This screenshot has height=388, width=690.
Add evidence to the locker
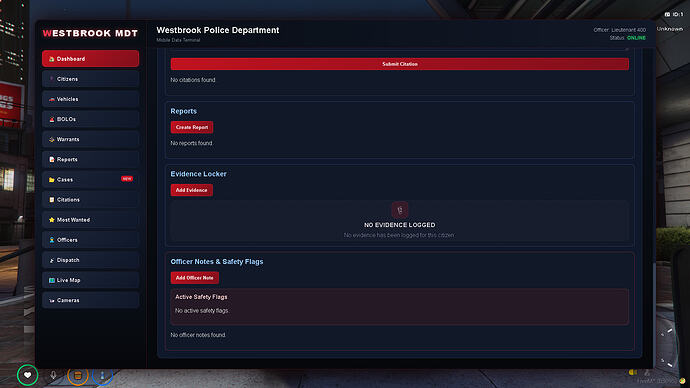click(191, 190)
